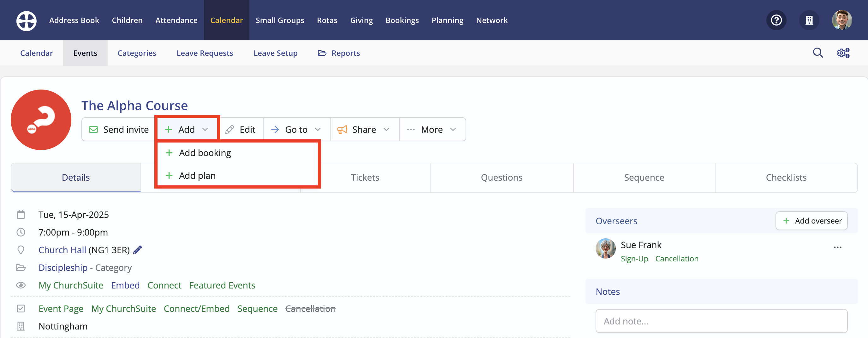
Task: Select the Details tab
Action: click(x=76, y=178)
